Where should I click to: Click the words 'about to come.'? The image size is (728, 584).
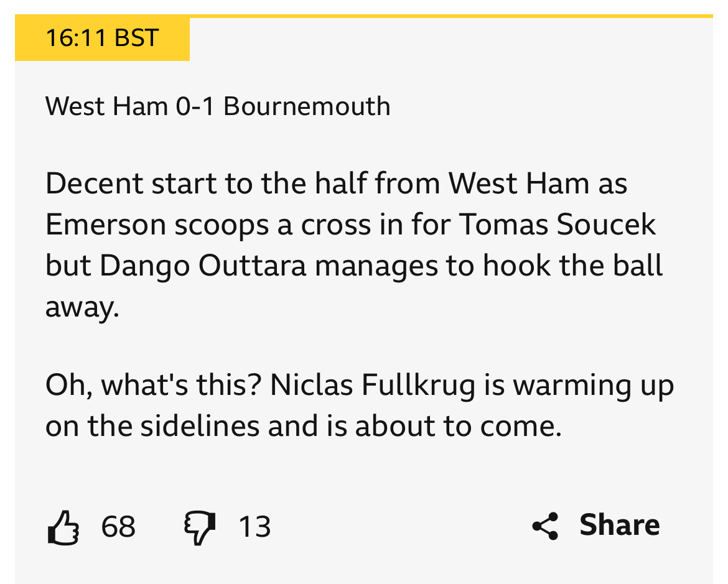click(458, 425)
